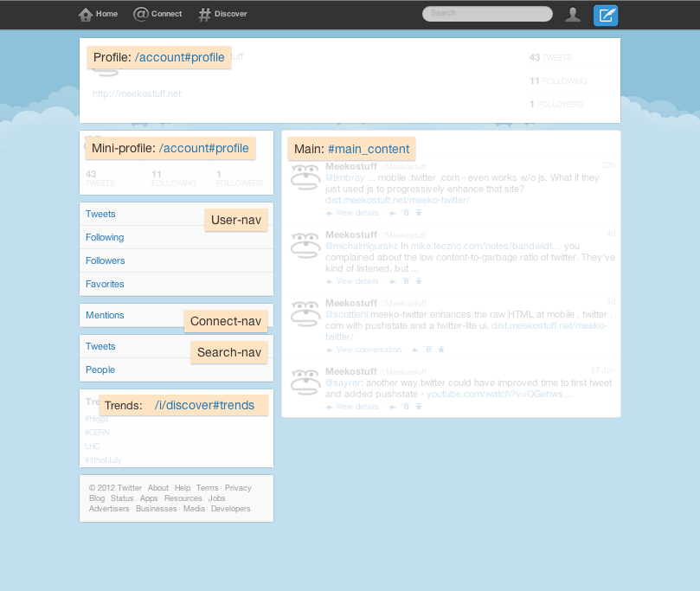Open Favorites in the left sidebar
Screen dimensions: 700x591
(x=105, y=284)
